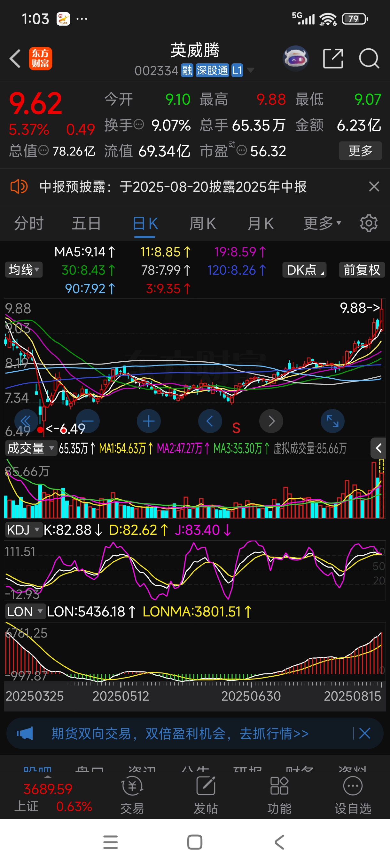Viewport: 390px width, 868px height.
Task: Open the 成交量 indicator dropdown
Action: coord(31,448)
